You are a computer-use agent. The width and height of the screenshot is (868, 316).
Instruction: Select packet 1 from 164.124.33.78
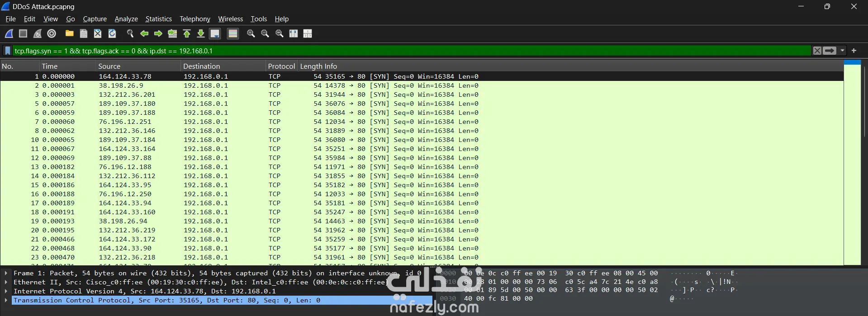pos(422,76)
